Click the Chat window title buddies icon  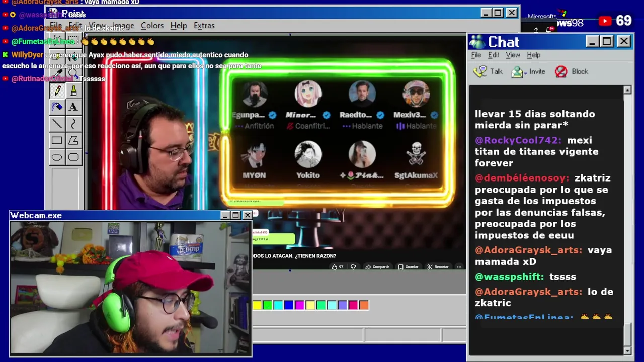(x=477, y=42)
